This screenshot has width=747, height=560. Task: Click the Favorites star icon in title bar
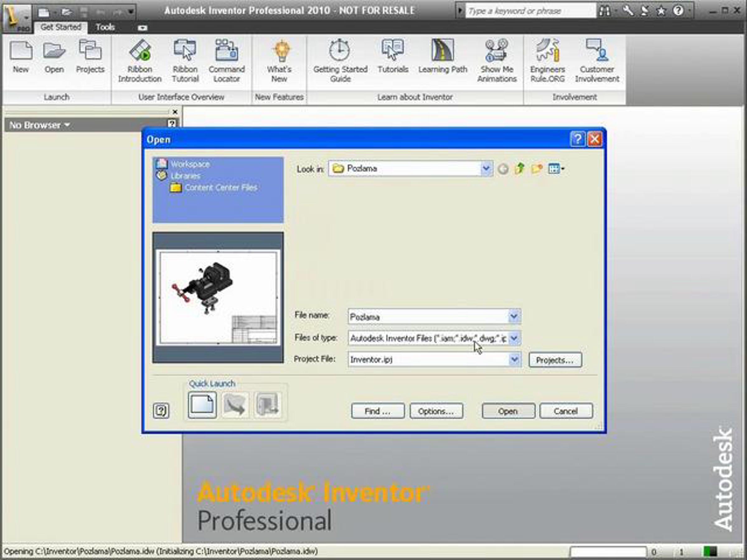tap(661, 11)
